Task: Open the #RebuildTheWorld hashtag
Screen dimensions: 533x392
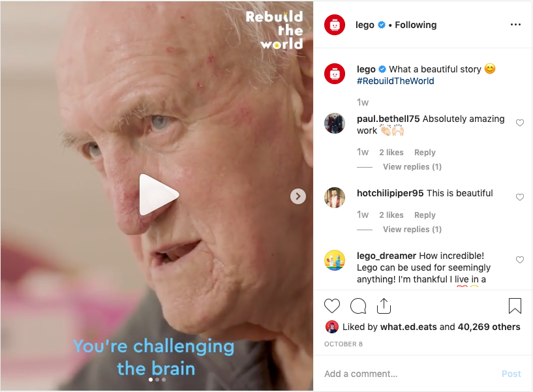Action: (395, 81)
